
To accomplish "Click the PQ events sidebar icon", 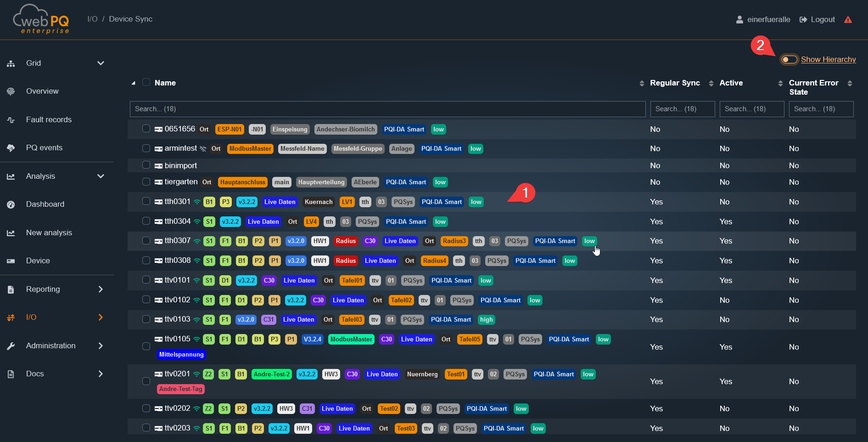I will (x=11, y=148).
